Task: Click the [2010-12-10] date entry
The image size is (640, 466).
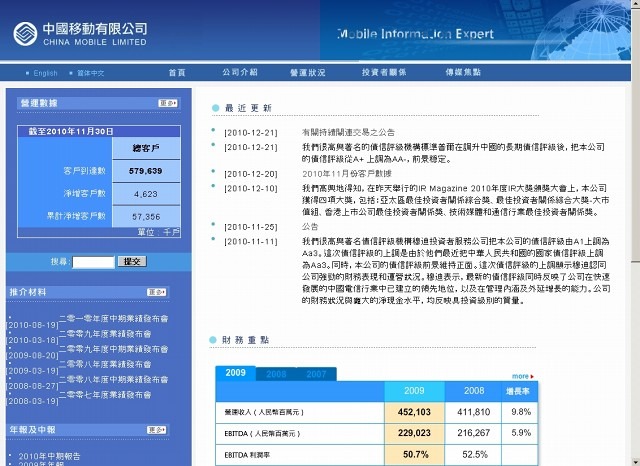Action: tap(251, 189)
